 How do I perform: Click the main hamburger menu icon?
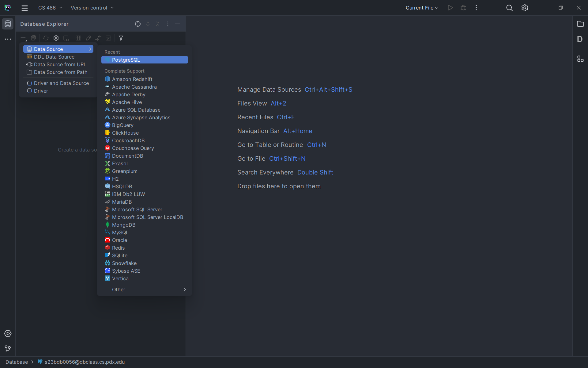tap(24, 8)
